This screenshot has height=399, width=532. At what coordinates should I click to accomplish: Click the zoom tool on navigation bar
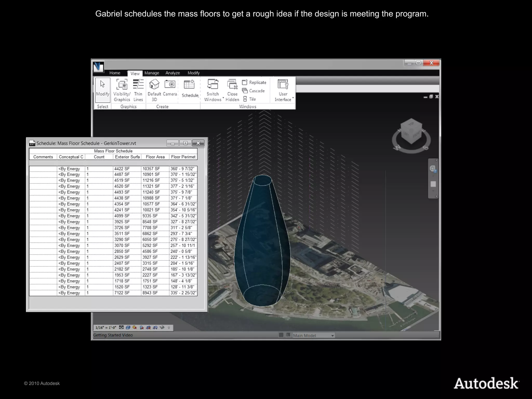pos(433,184)
